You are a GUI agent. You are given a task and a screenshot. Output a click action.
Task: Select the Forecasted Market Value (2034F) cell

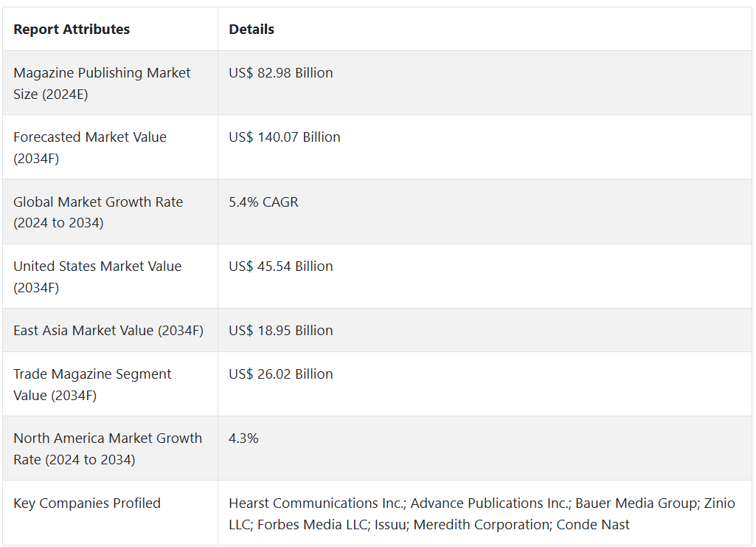(x=90, y=148)
